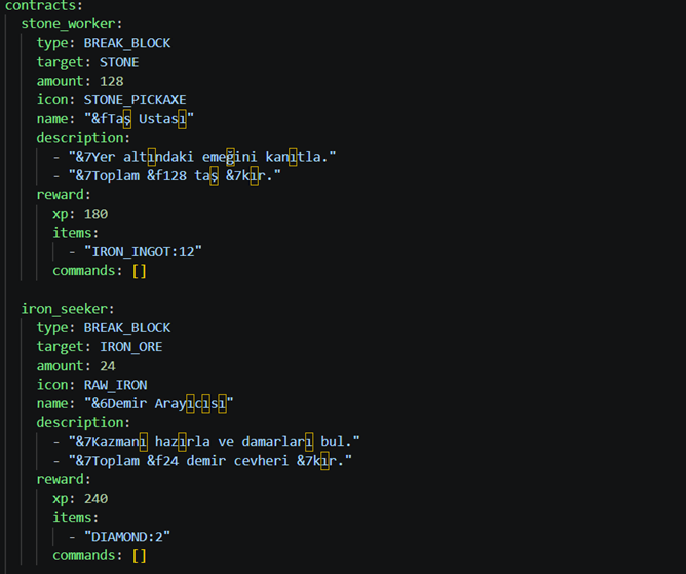Click the stone_worker key line
Viewport: 686px width, 574px height.
click(x=72, y=24)
